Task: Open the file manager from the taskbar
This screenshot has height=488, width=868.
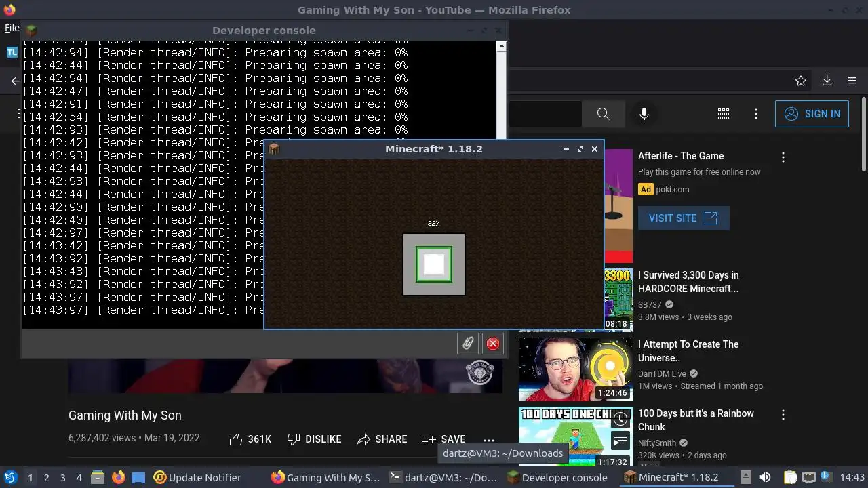Action: click(x=97, y=477)
